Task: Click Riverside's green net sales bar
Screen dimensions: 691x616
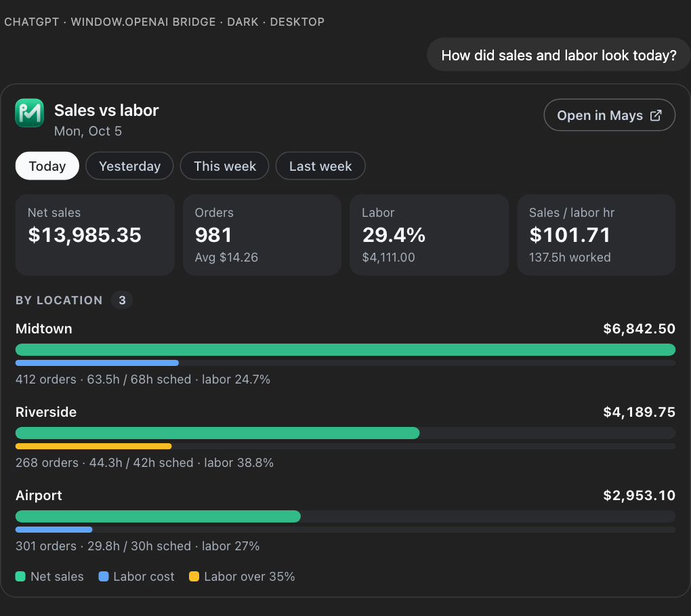Action: [217, 433]
